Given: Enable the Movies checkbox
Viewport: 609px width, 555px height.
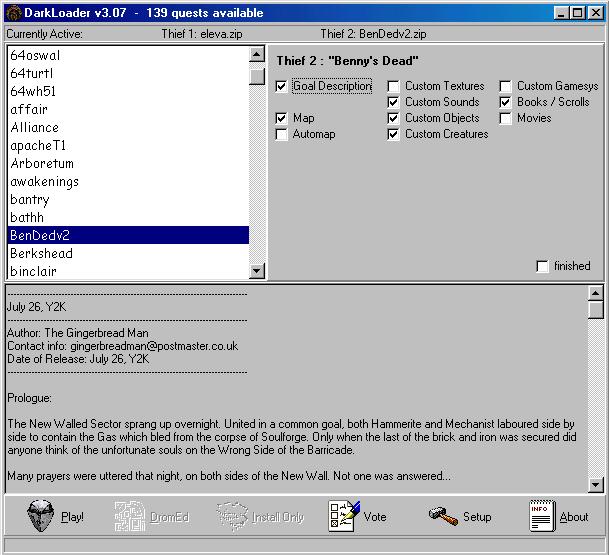Looking at the screenshot, I should [505, 118].
